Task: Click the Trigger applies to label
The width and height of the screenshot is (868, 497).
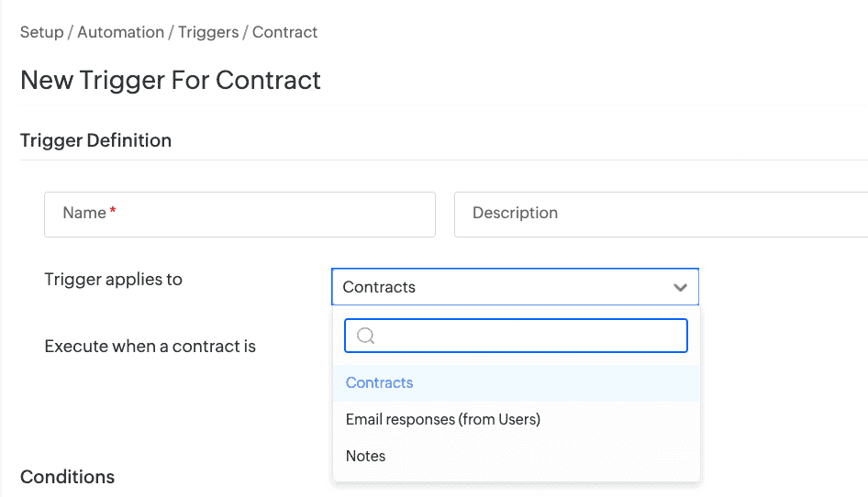Action: [x=114, y=280]
